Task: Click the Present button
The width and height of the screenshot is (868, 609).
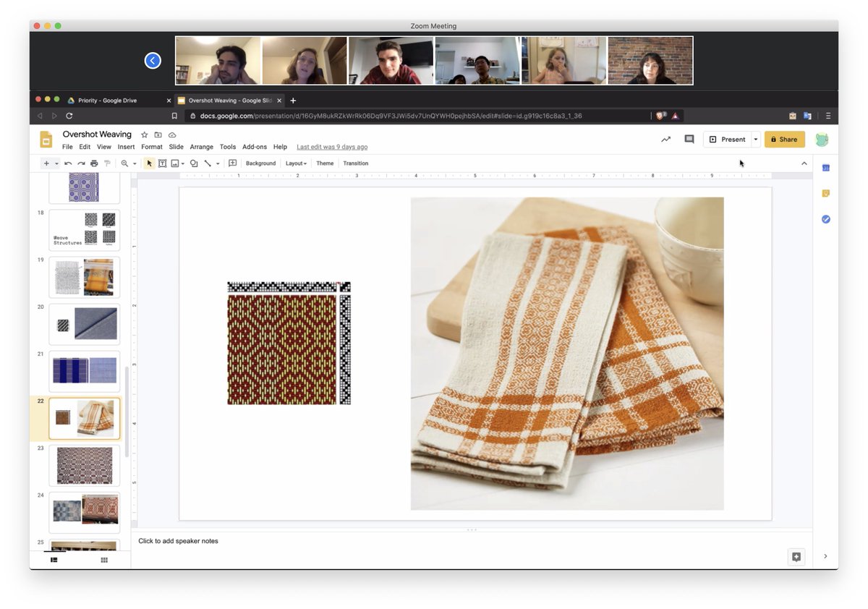Action: pyautogui.click(x=727, y=140)
